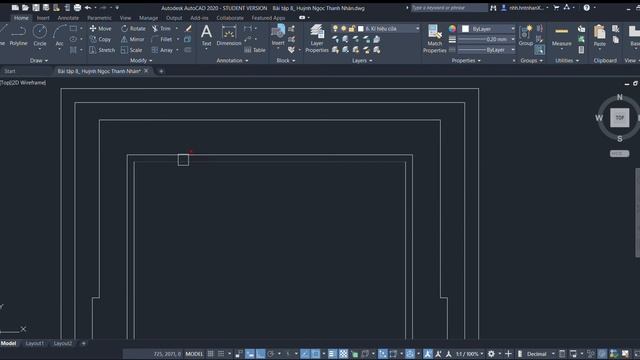Screen dimensions: 640x360
Task: Select the Polyline draw tool
Action: [x=18, y=36]
